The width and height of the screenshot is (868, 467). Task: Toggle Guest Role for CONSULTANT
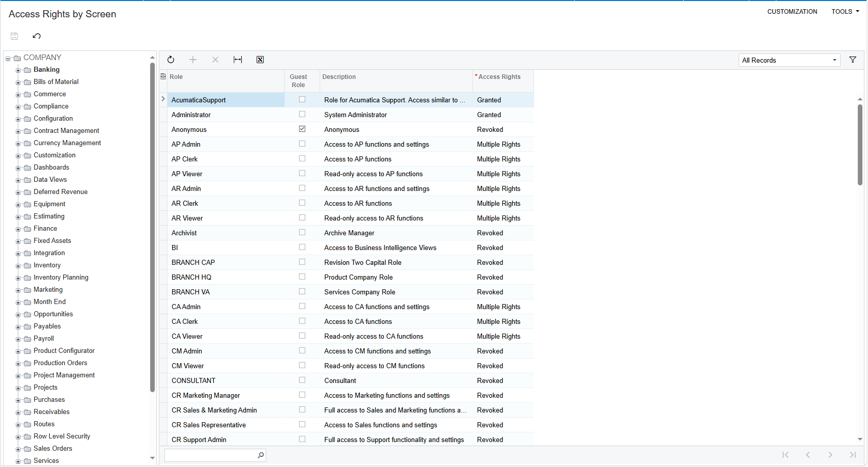coord(302,380)
